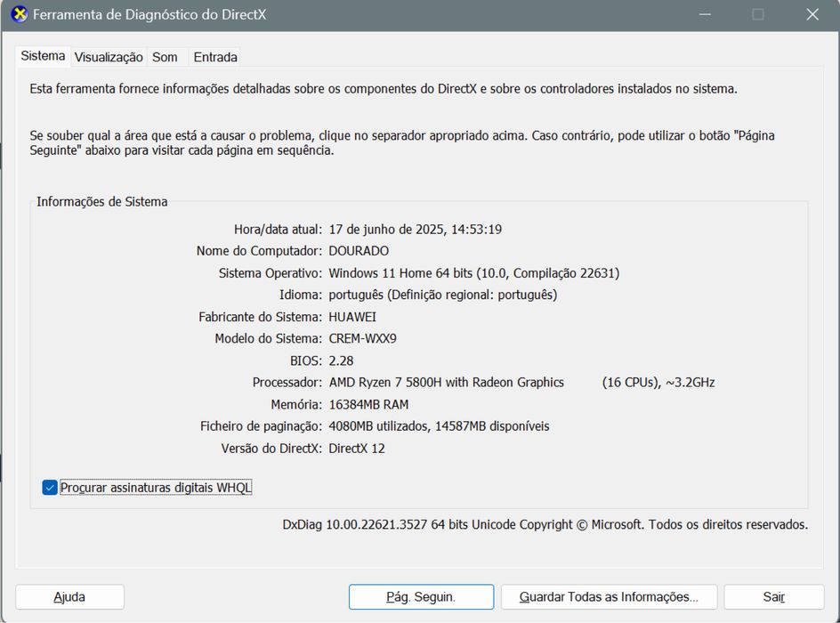Click the Processador label
840x623 pixels.
pyautogui.click(x=287, y=383)
